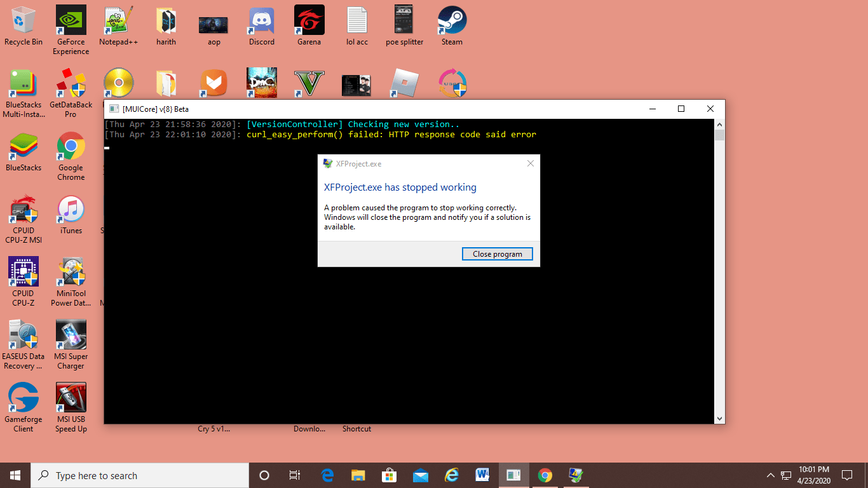
Task: Select the GeForce Experience shortcut
Action: coord(71,30)
